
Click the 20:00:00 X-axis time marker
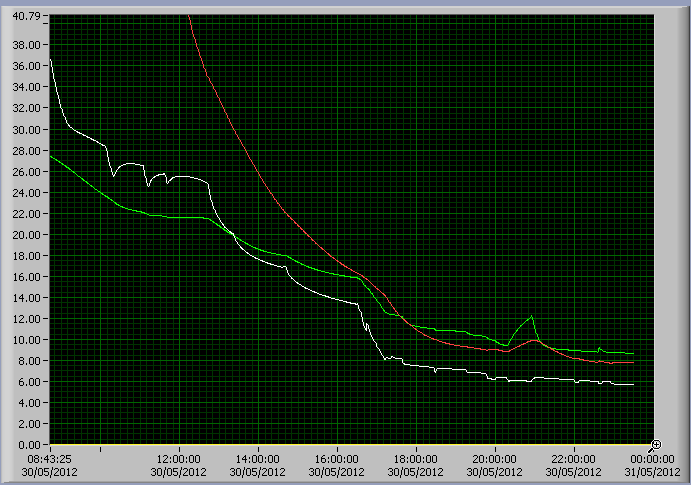tap(495, 460)
